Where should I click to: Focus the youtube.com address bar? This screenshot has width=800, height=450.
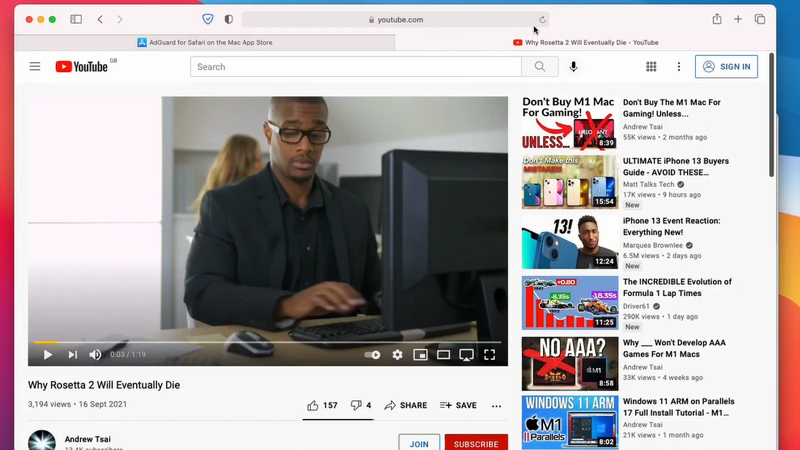pos(395,19)
